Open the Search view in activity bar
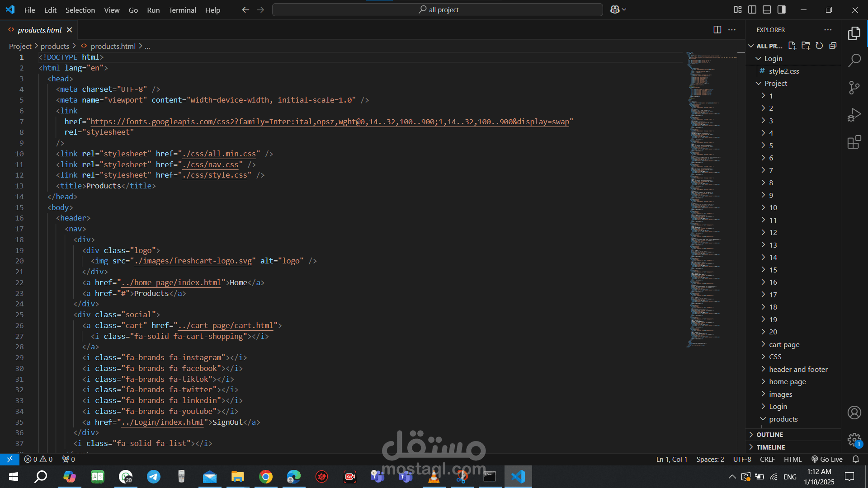Screen dimensions: 868x488 click(854, 60)
